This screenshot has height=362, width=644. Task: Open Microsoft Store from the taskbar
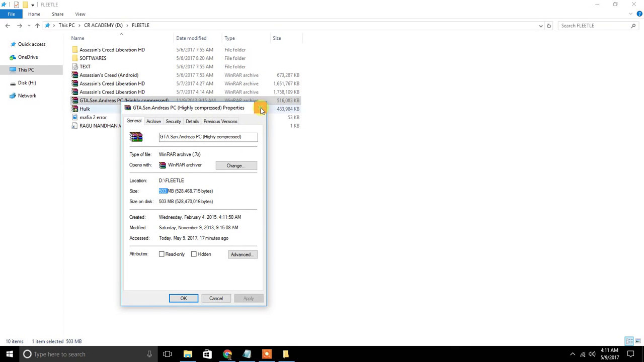[207, 354]
